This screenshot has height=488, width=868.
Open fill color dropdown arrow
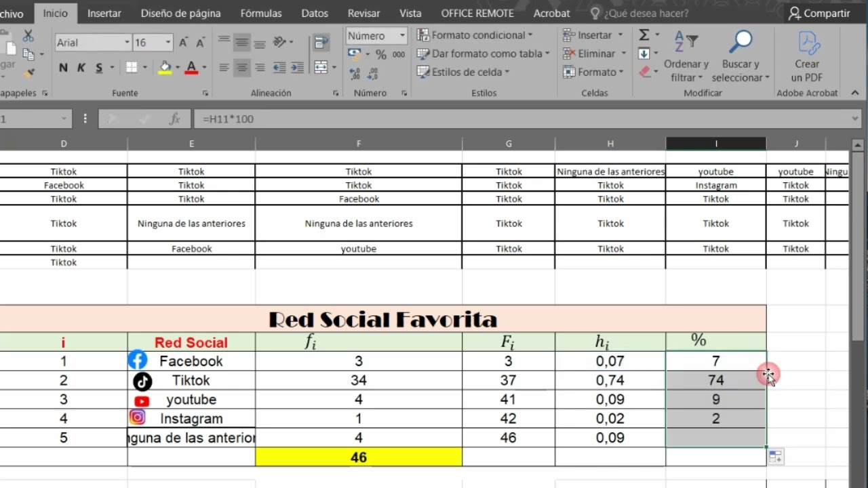coord(177,68)
